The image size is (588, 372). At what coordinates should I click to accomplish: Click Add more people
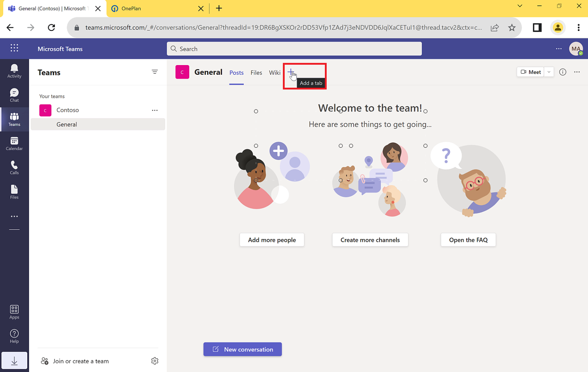click(x=272, y=240)
